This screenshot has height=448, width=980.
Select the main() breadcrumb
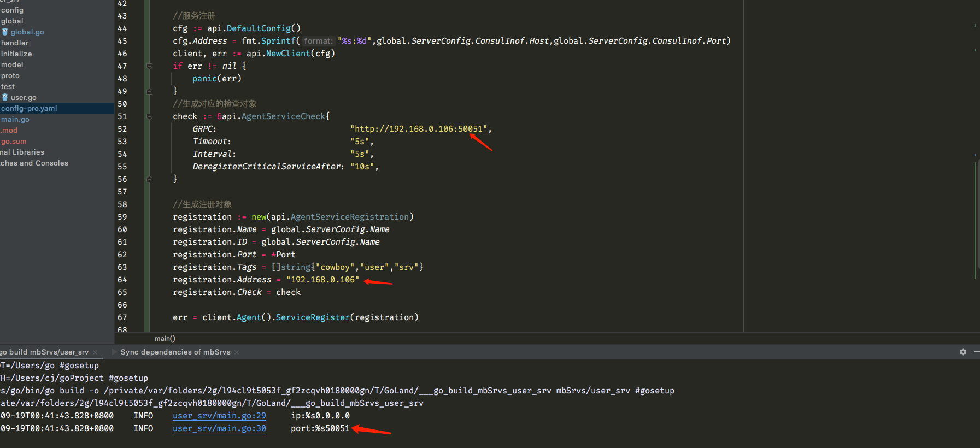[165, 339]
